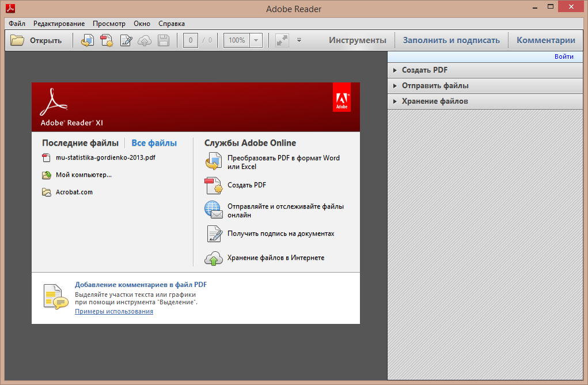Screen dimensions: 588x385
Task: Click the cloud upload toolbar icon
Action: [x=145, y=40]
